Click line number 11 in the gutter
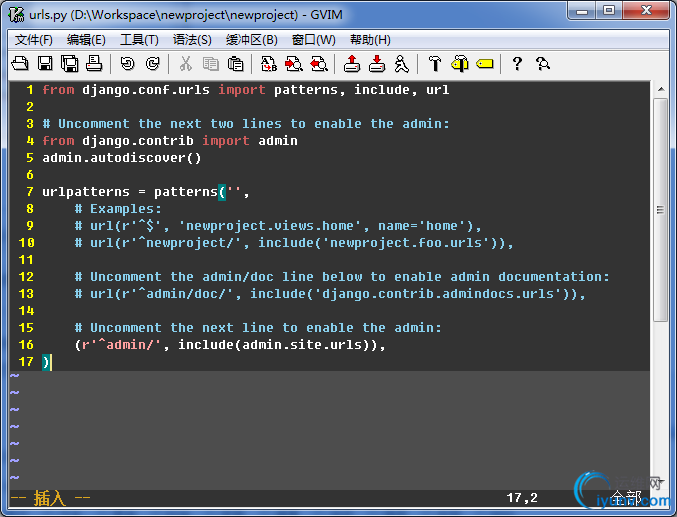The image size is (677, 517). pyautogui.click(x=26, y=260)
